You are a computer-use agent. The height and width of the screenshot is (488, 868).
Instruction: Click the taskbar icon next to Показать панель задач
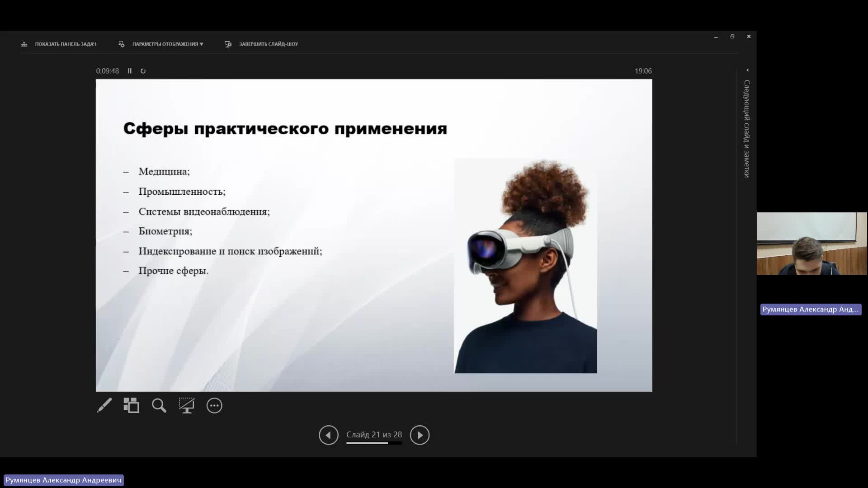24,44
